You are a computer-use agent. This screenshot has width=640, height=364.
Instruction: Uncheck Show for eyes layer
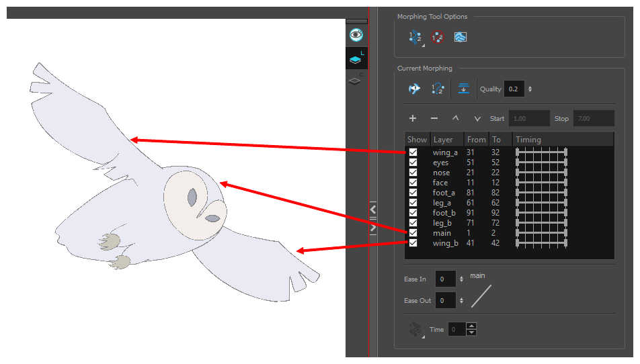413,163
